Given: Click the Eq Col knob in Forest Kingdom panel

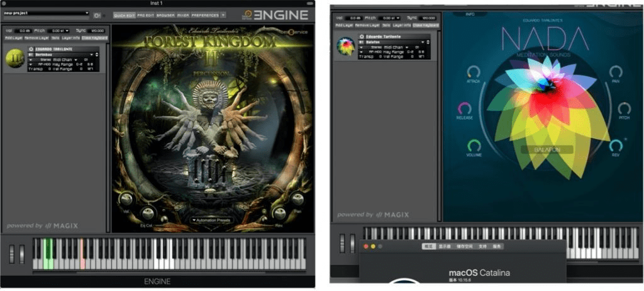Looking at the screenshot, I should (147, 213).
